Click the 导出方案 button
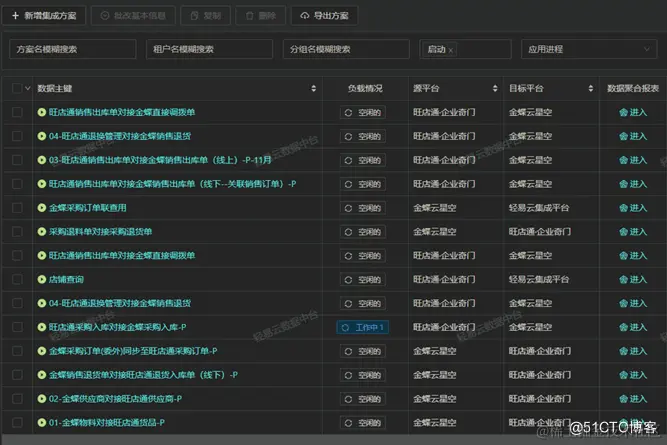Image resolution: width=667 pixels, height=445 pixels. [x=324, y=16]
